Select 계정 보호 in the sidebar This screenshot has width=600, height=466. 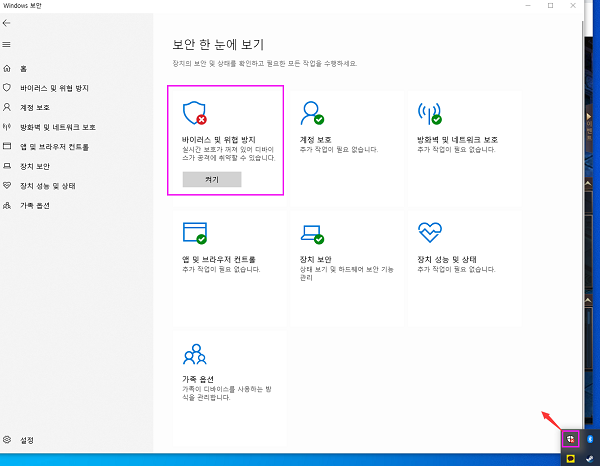[35, 108]
